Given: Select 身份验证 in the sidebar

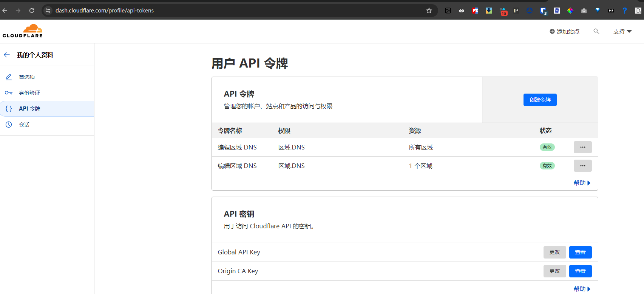Looking at the screenshot, I should click(29, 93).
